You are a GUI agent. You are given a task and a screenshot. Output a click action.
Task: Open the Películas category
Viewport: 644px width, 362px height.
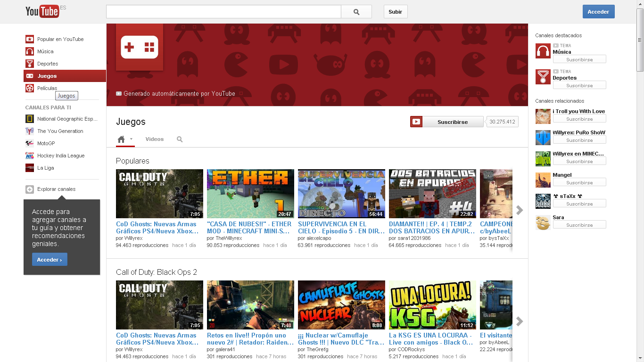(46, 88)
